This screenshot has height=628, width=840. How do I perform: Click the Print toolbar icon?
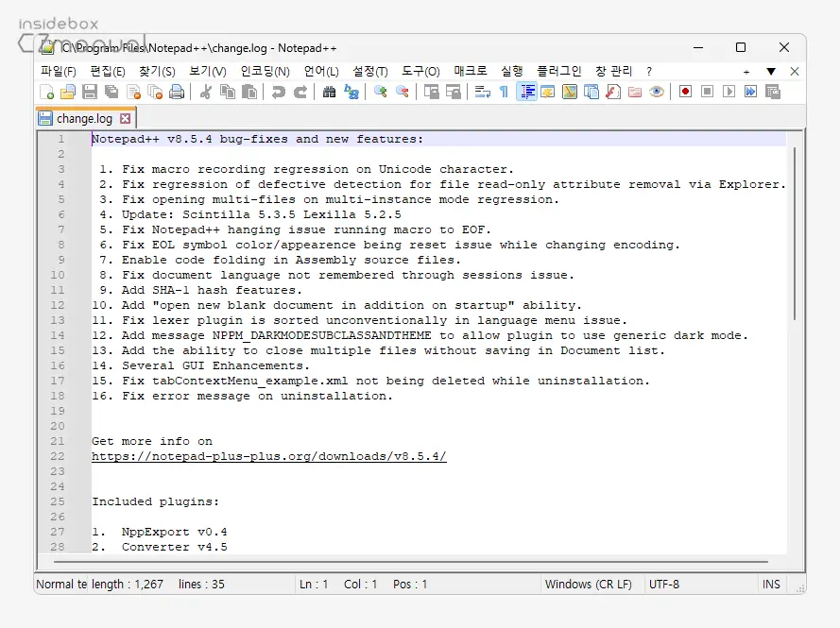[x=176, y=92]
